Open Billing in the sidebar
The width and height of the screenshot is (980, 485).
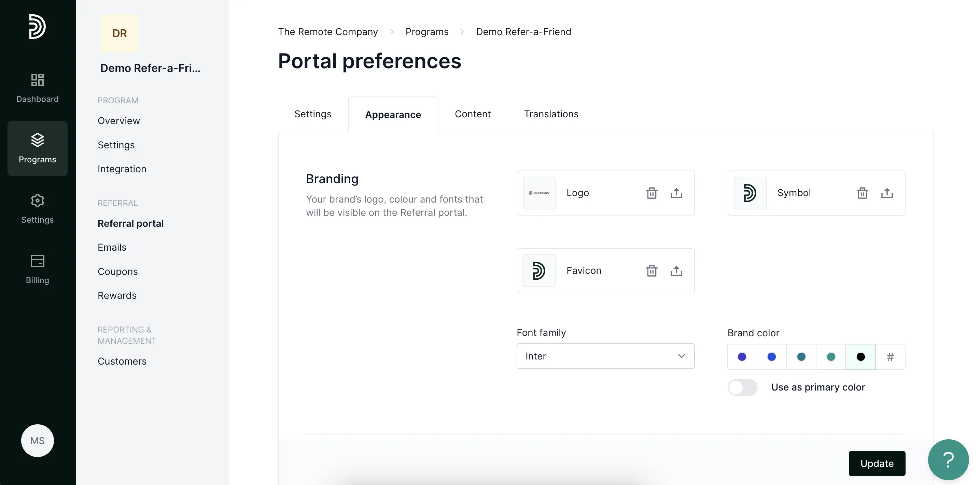point(37,269)
